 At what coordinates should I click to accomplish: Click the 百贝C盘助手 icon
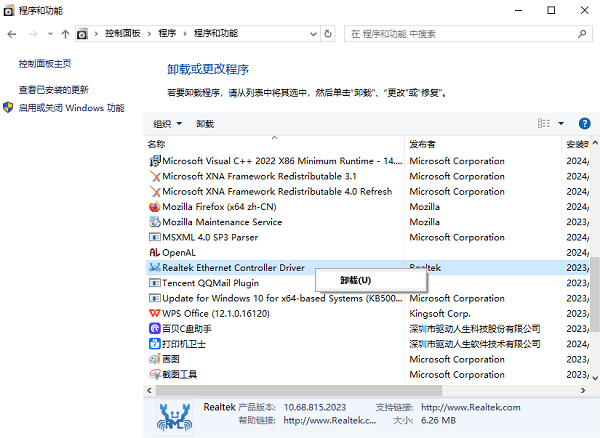tap(155, 329)
